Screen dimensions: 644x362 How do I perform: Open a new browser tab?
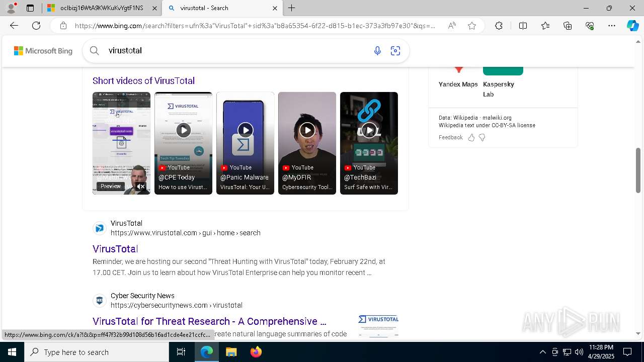pos(292,8)
